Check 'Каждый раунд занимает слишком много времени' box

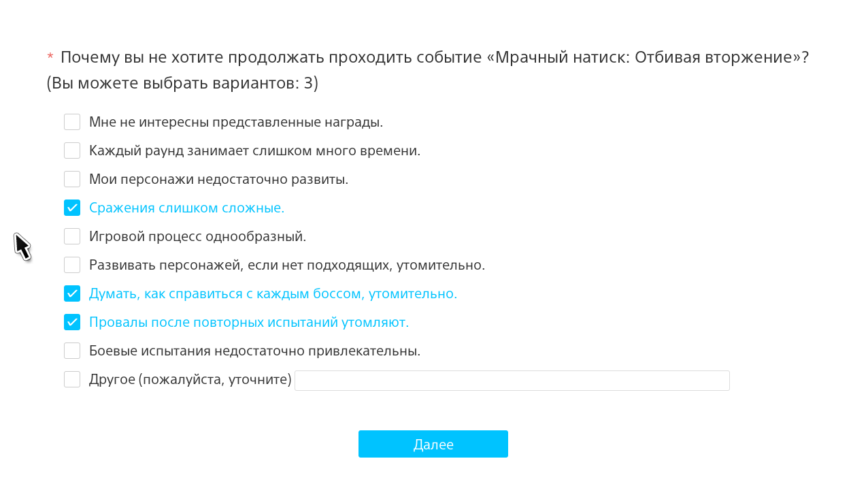72,150
